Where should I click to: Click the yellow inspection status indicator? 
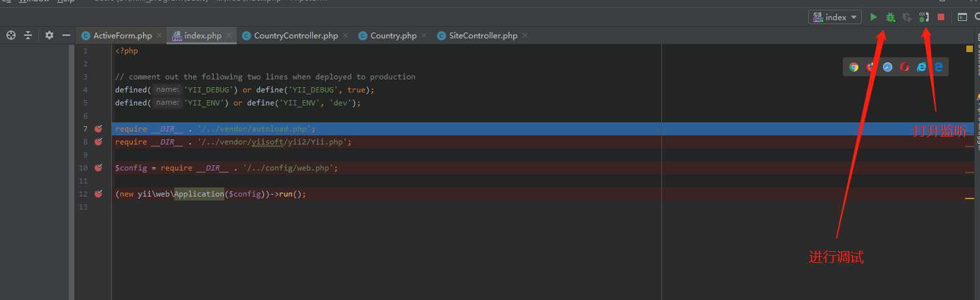click(x=969, y=49)
